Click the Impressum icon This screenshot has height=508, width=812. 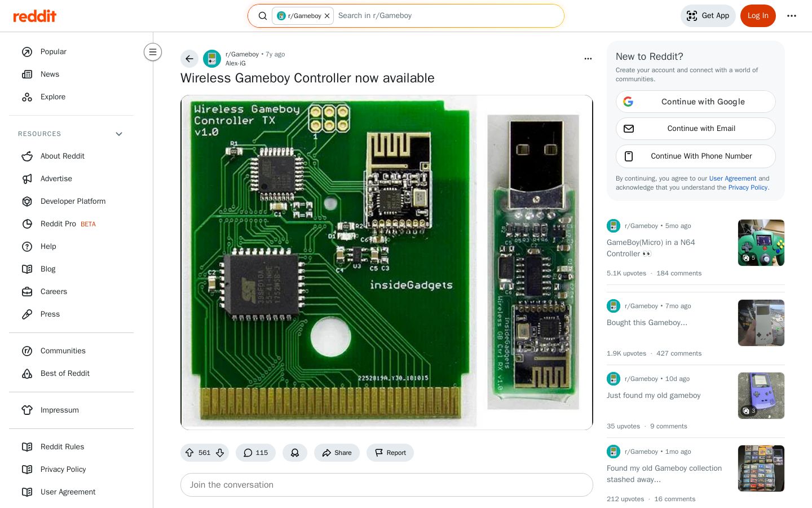coord(27,410)
